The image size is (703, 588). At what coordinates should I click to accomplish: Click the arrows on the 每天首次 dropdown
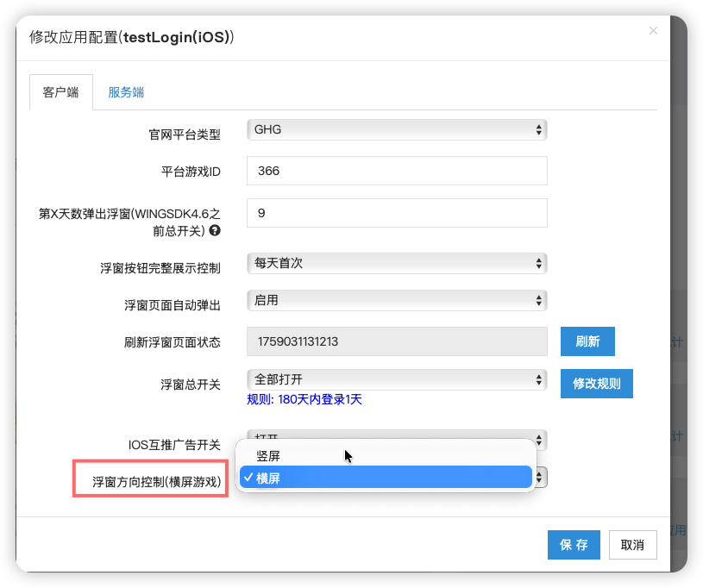(x=539, y=264)
